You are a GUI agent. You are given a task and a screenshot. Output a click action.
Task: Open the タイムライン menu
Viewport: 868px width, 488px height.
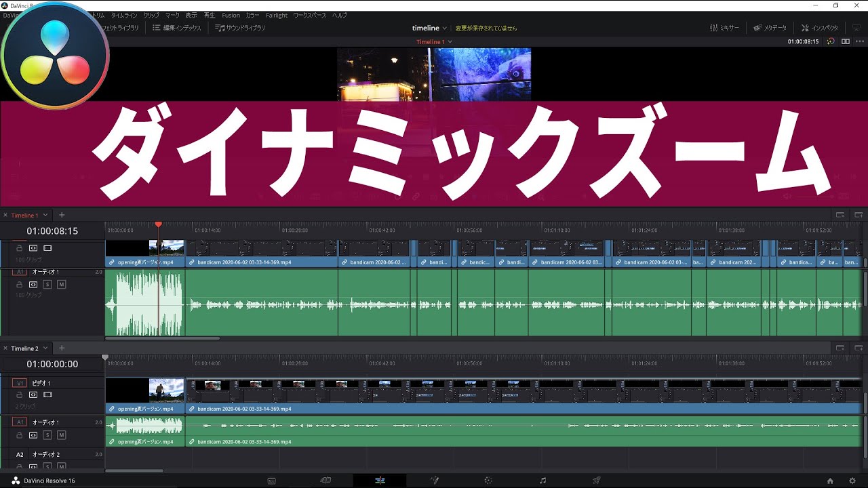coord(124,15)
